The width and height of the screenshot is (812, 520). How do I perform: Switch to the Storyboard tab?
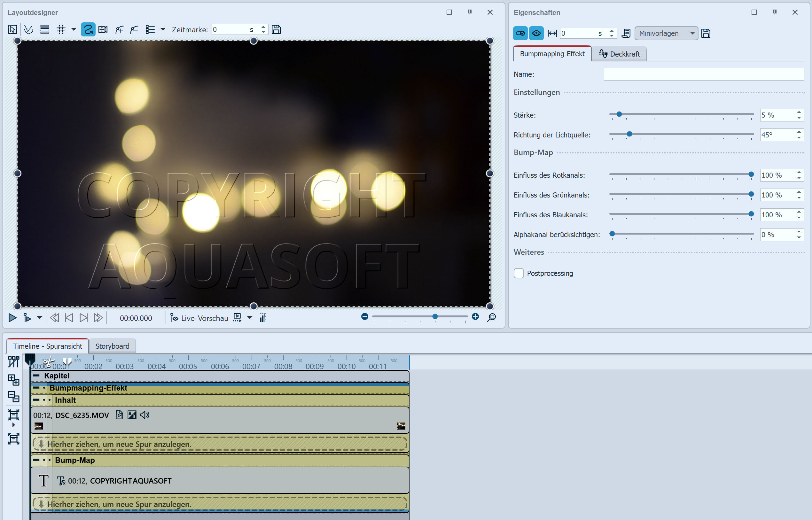click(112, 346)
